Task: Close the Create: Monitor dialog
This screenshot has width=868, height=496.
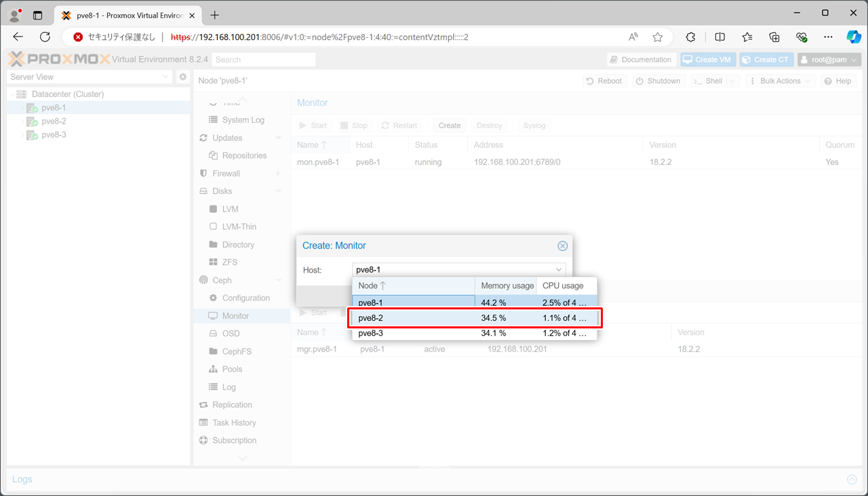Action: tap(562, 246)
